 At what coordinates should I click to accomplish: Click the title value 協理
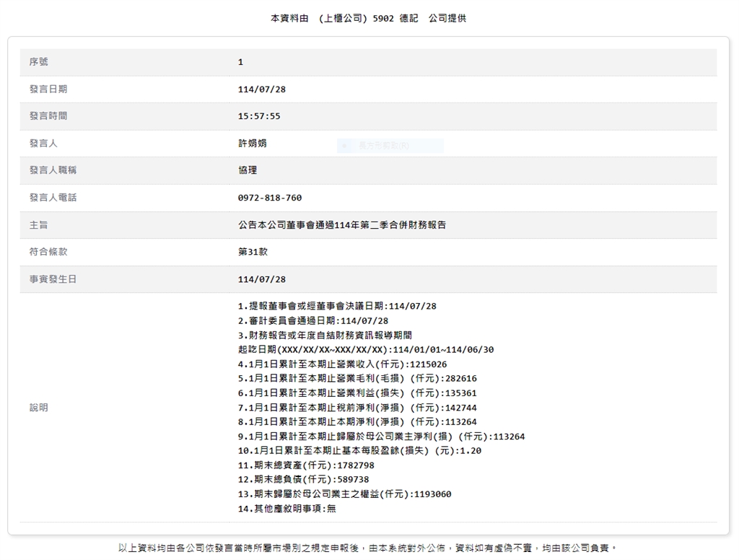tap(248, 170)
